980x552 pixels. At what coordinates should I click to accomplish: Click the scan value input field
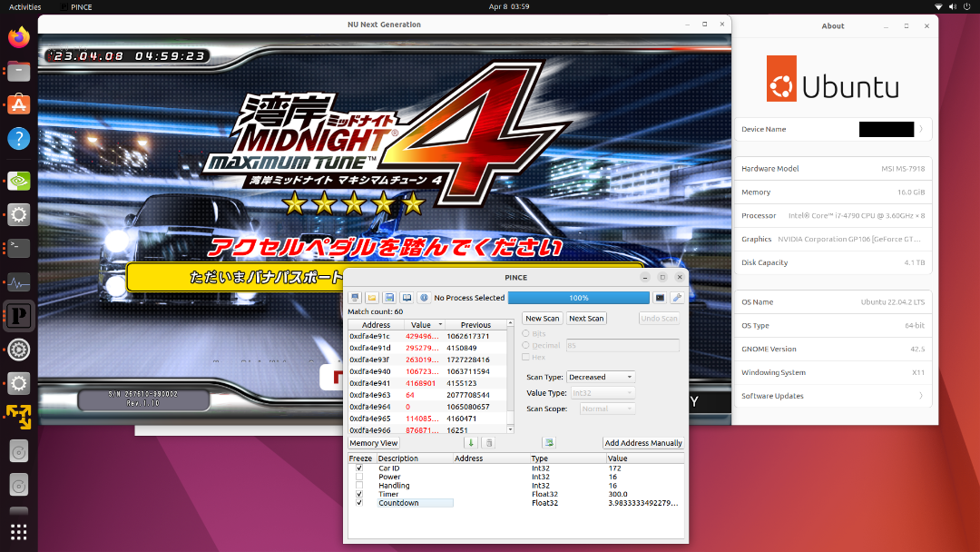[x=622, y=345]
